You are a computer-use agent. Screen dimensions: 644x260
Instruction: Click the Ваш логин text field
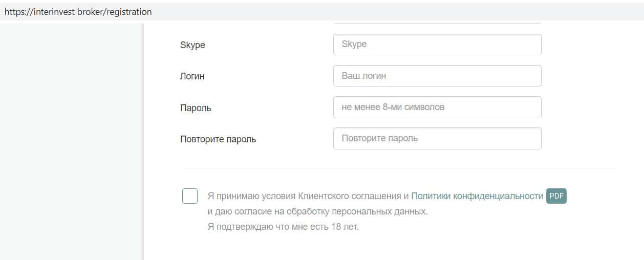tap(437, 76)
